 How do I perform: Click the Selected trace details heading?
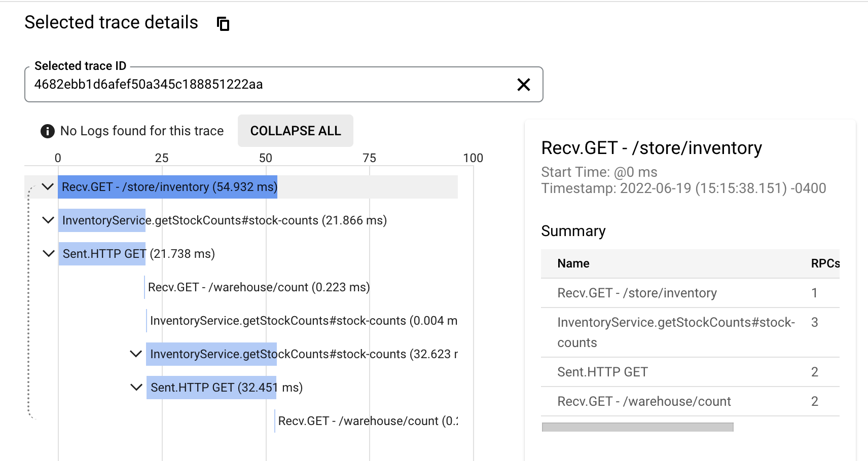[x=112, y=22]
